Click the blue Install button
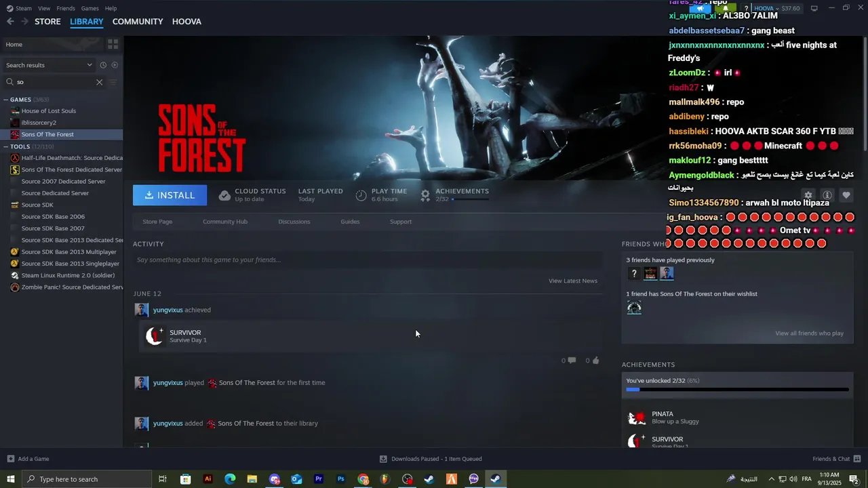The height and width of the screenshot is (488, 868). (x=170, y=195)
